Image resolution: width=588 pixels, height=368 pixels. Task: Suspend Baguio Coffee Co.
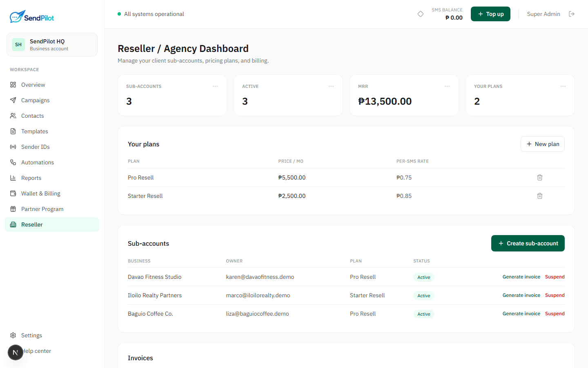555,314
